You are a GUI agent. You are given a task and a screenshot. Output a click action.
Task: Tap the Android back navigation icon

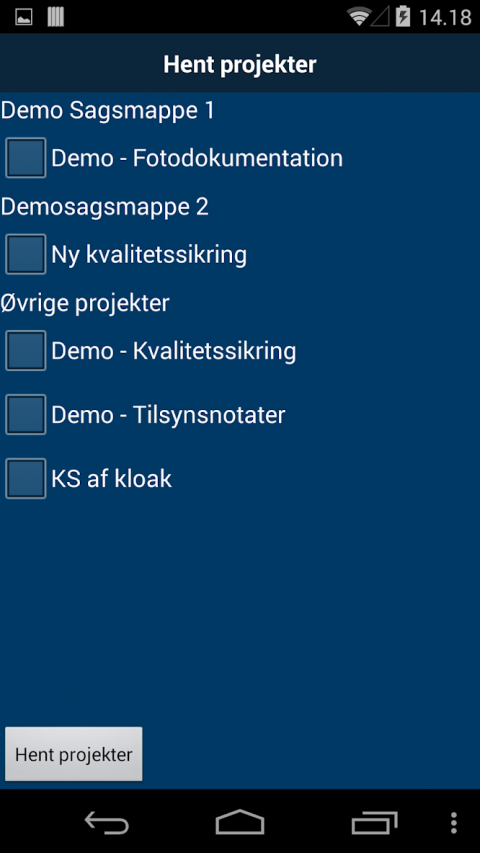[107, 823]
